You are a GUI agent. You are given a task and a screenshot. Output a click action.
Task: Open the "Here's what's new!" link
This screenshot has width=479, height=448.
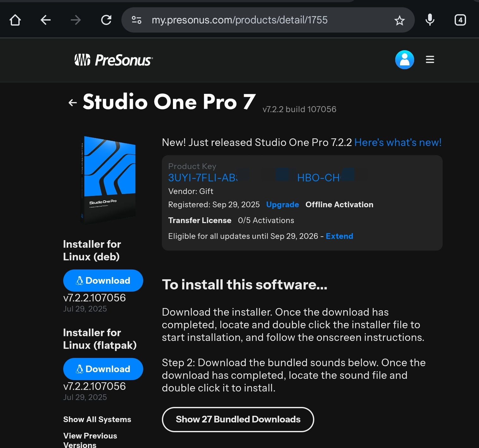[398, 142]
